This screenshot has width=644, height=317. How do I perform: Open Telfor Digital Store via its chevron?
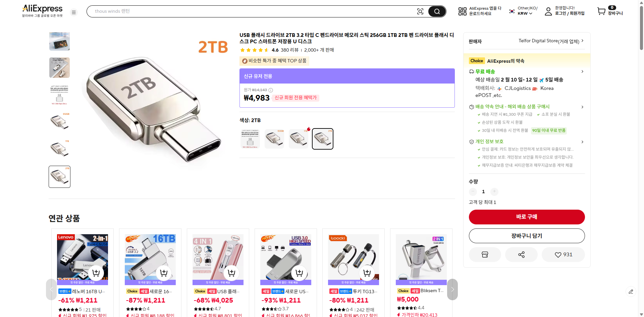coord(583,41)
